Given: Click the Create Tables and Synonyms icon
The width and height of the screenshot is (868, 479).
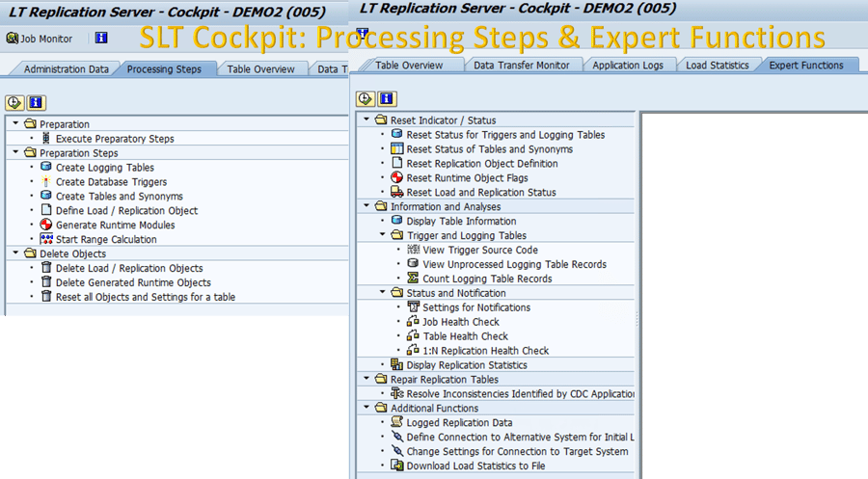Looking at the screenshot, I should (x=46, y=196).
